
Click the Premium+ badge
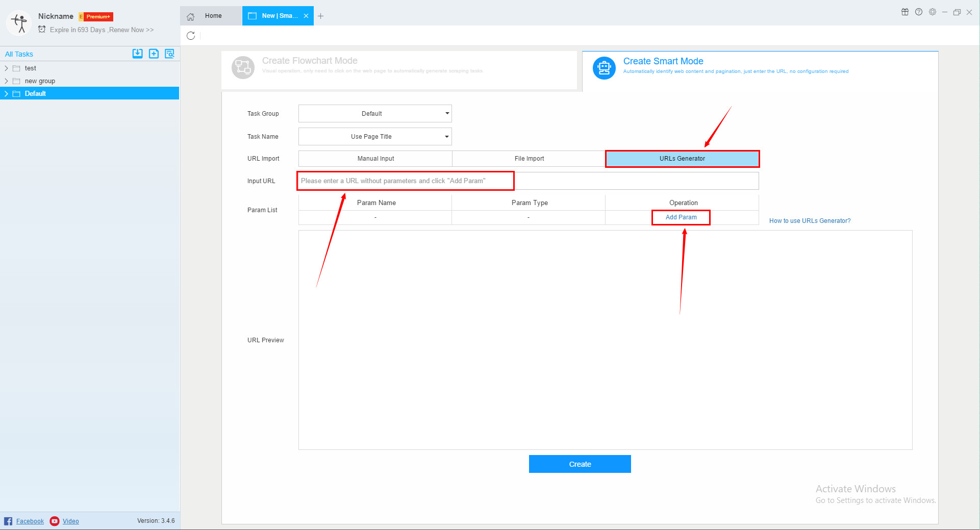tap(96, 17)
